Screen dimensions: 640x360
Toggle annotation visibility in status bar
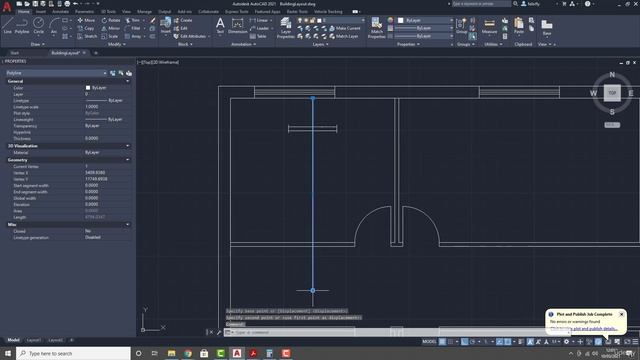(530, 342)
